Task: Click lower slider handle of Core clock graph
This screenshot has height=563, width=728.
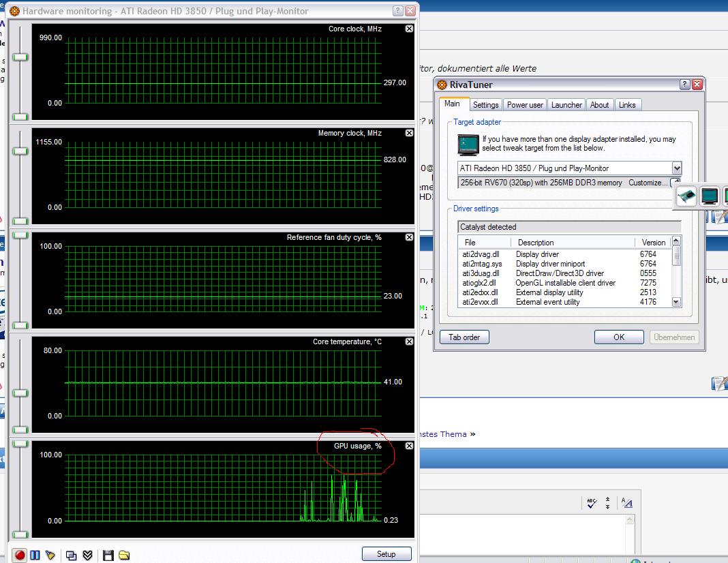Action: click(x=20, y=117)
